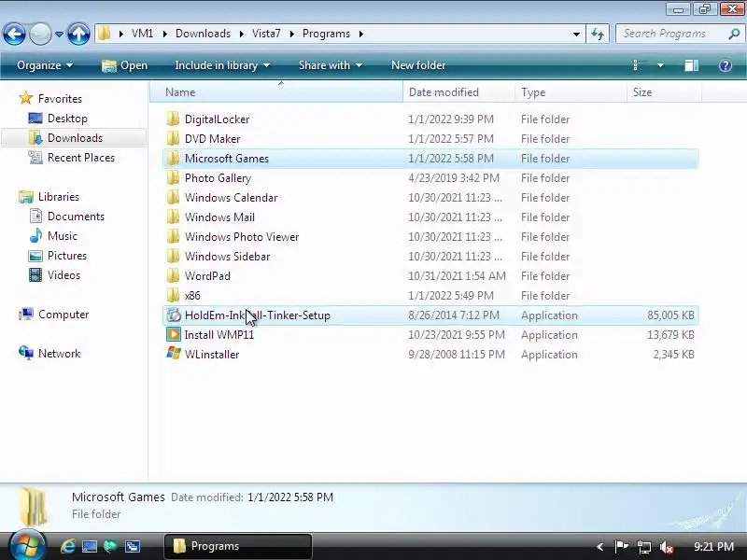
Task: Open Downloads in Favorites
Action: [x=75, y=137]
